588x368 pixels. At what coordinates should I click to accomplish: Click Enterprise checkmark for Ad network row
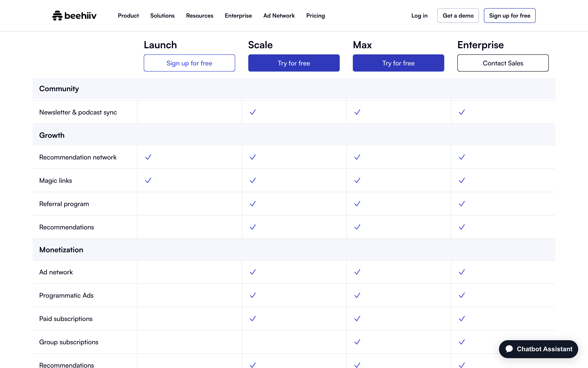click(462, 272)
